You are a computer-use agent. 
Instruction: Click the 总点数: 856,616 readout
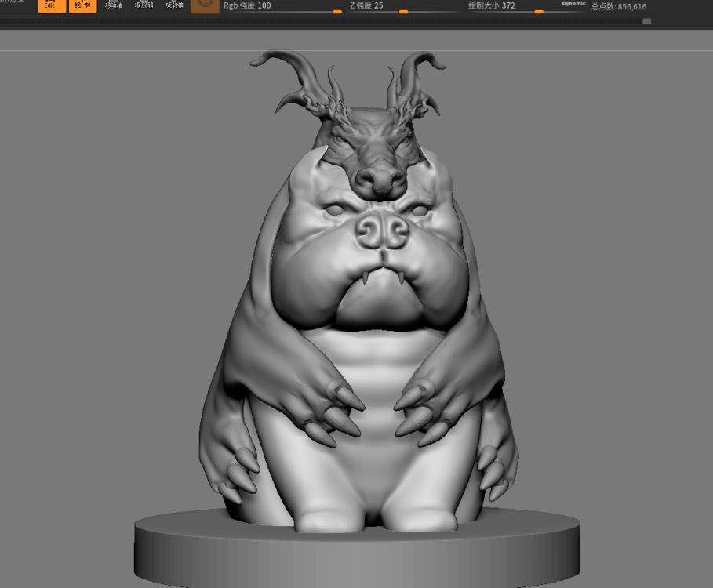pos(619,7)
